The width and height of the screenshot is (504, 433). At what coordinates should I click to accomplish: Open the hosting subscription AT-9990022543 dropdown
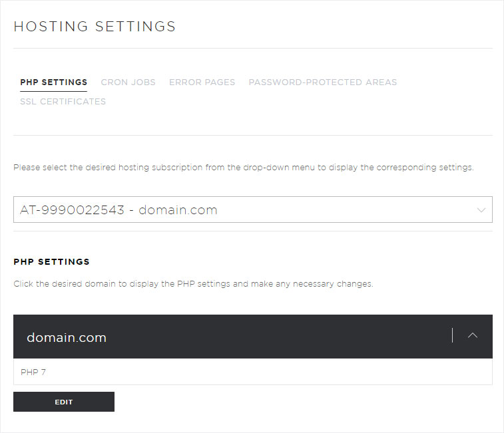tap(252, 210)
